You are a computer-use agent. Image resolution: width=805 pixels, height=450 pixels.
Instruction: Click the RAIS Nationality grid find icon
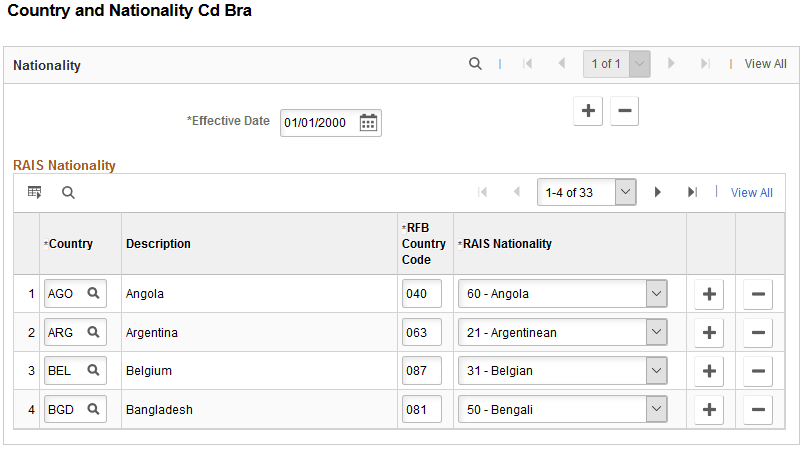pyautogui.click(x=68, y=192)
